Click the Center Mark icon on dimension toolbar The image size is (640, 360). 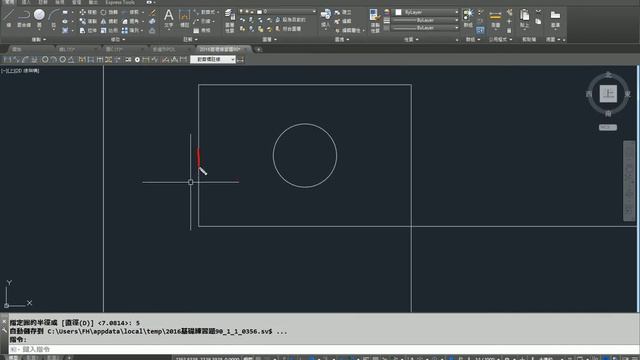pyautogui.click(x=137, y=60)
